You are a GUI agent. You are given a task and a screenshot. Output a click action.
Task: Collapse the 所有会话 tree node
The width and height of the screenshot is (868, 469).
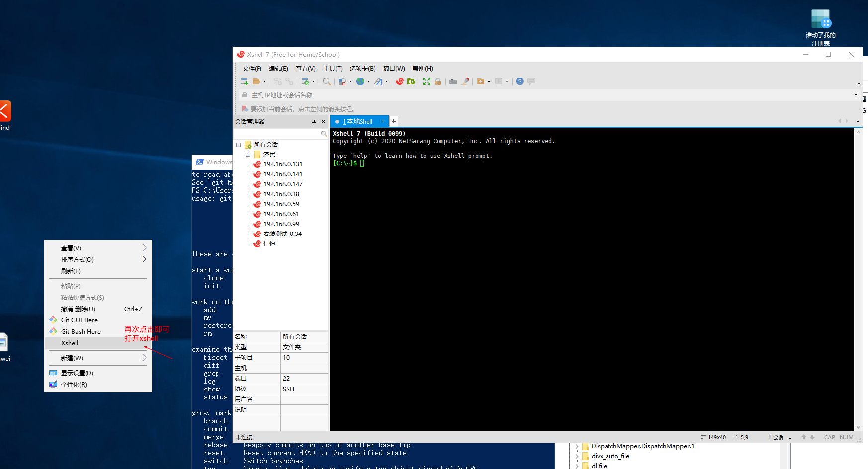point(239,145)
